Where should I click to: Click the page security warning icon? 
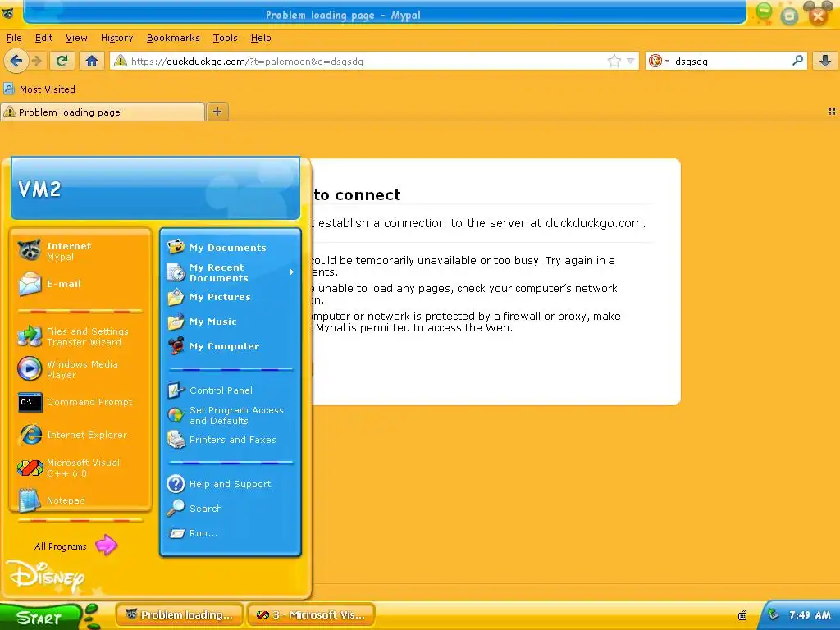tap(120, 61)
